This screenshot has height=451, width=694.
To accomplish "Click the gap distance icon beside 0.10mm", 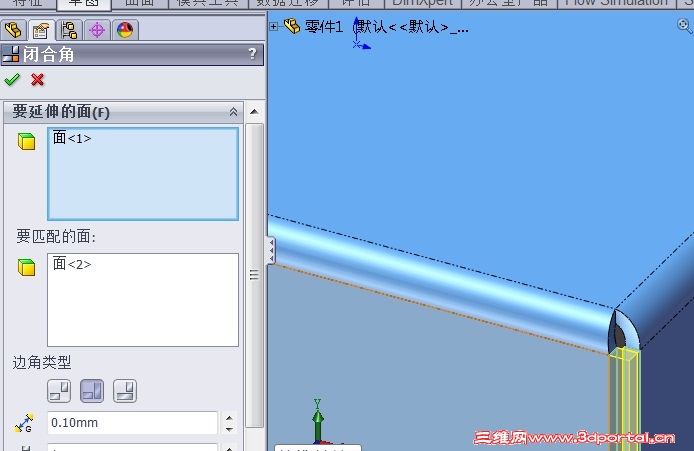I will point(24,423).
